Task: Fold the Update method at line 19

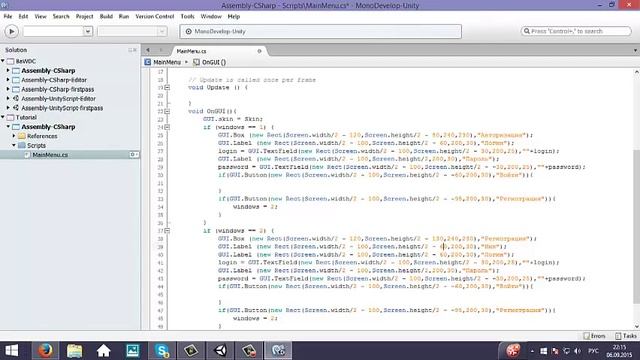Action: 167,87
